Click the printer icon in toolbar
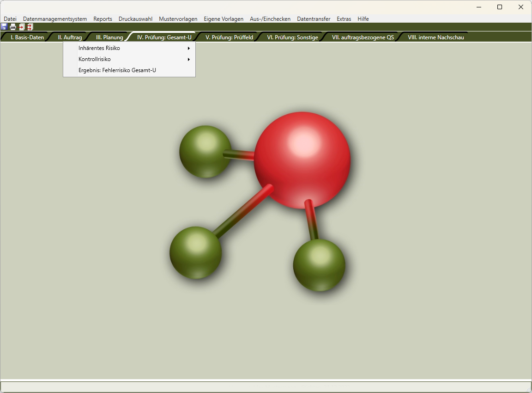 (13, 27)
